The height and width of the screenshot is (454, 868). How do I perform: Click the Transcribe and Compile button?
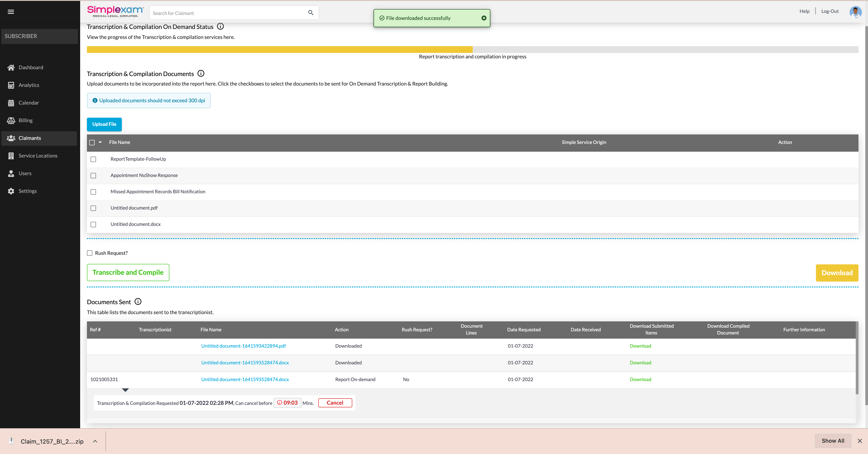[128, 272]
